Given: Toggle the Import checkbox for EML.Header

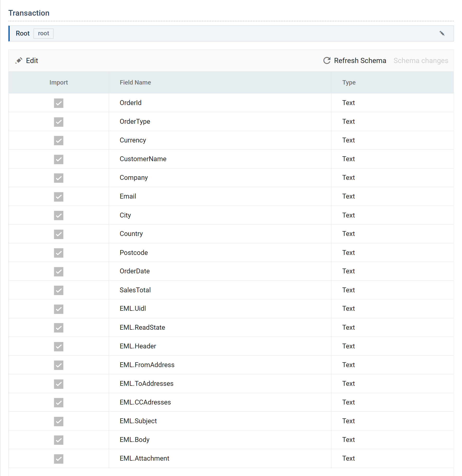Looking at the screenshot, I should click(59, 346).
